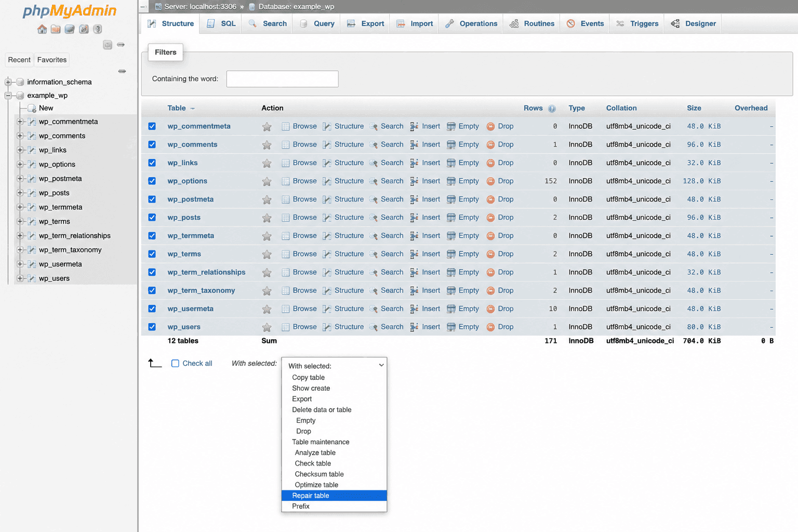
Task: Select Export in With selected list
Action: point(334,399)
